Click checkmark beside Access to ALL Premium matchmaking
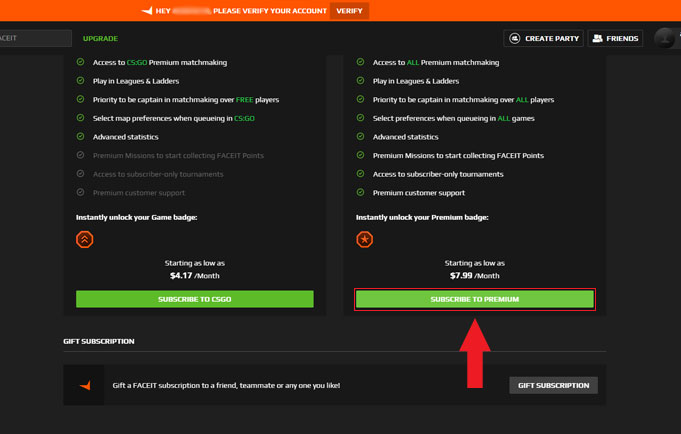 pos(361,62)
